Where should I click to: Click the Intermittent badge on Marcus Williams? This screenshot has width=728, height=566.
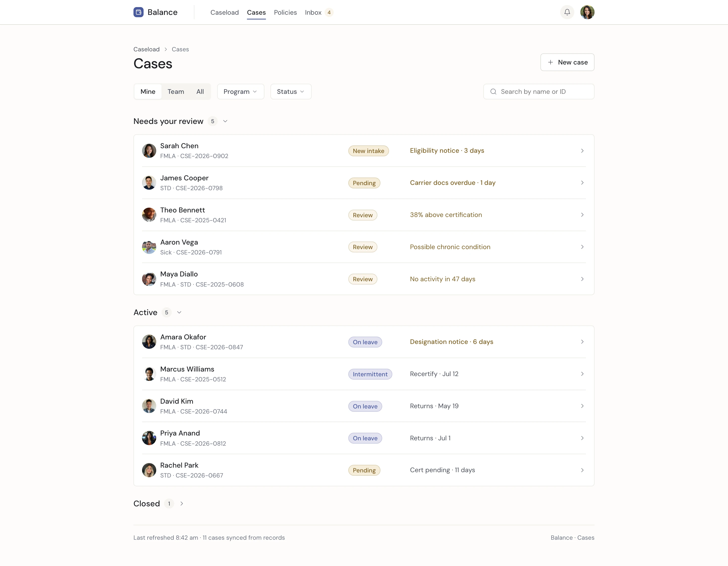[x=370, y=374]
